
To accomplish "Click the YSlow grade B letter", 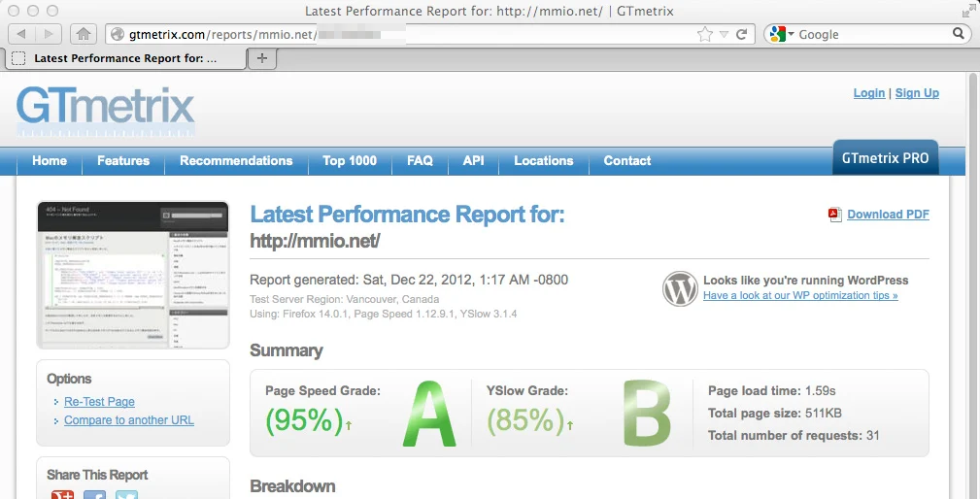I will coord(648,415).
